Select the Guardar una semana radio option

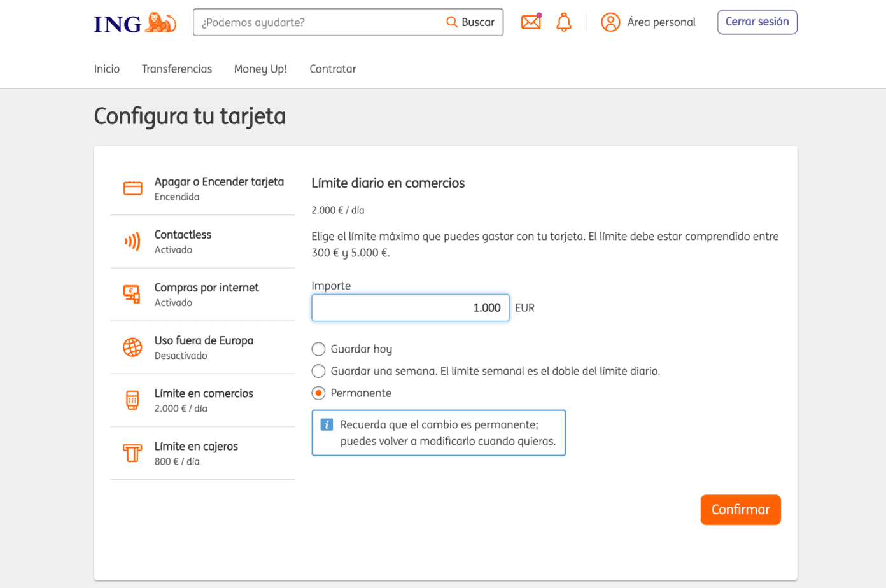click(x=318, y=371)
